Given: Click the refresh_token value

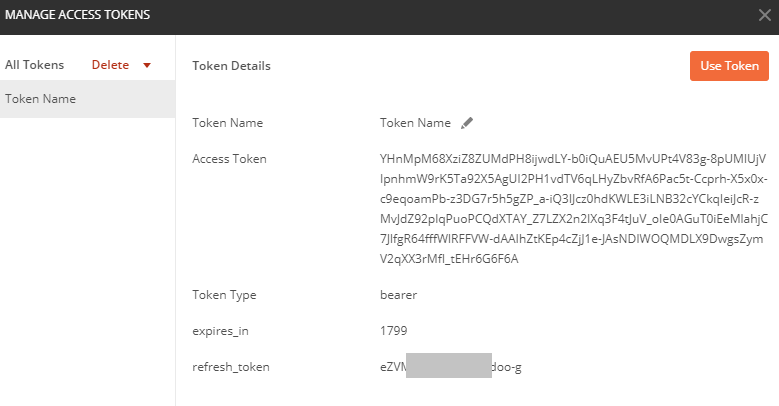Looking at the screenshot, I should tap(451, 367).
